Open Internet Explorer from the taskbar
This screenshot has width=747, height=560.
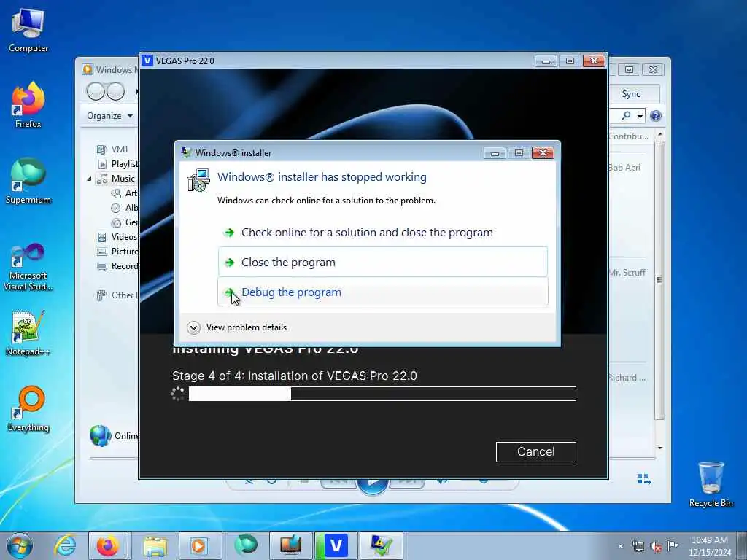(65, 545)
